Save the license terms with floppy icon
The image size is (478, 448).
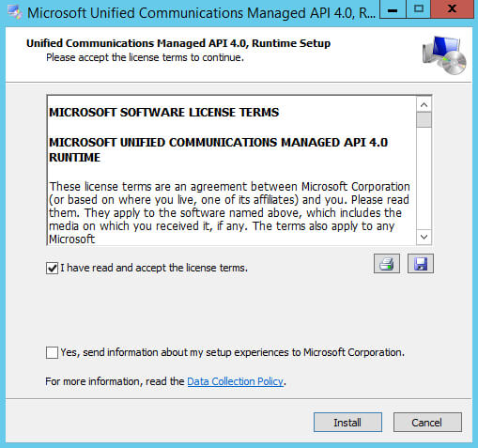421,264
